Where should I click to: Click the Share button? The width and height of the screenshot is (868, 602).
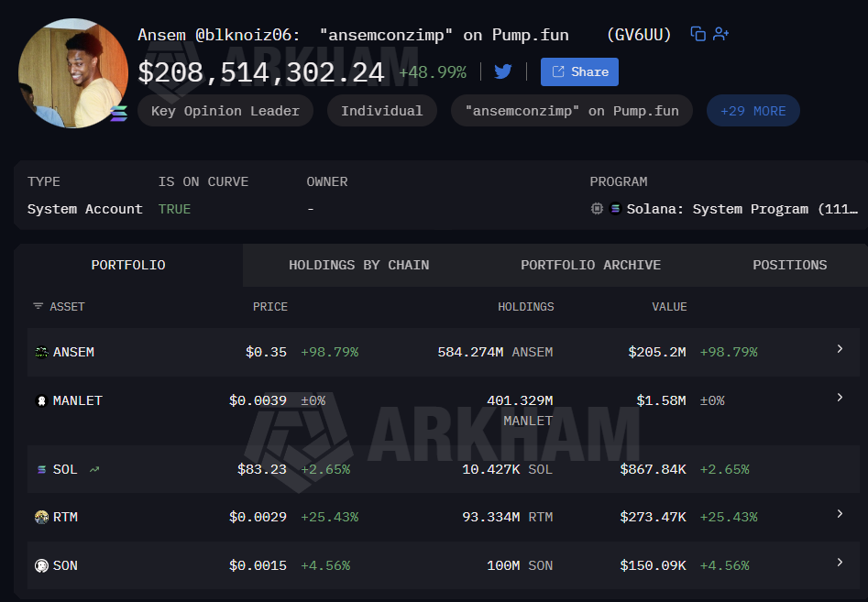point(579,72)
